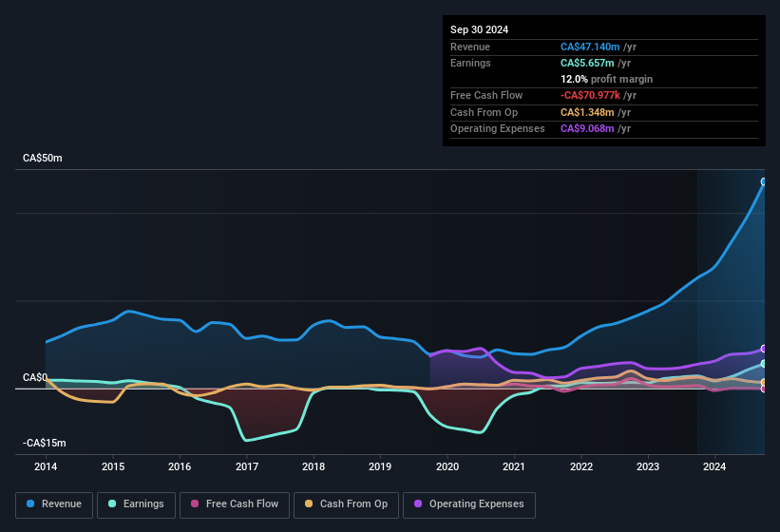Click the Cash From Op label in tooltip

tap(484, 112)
